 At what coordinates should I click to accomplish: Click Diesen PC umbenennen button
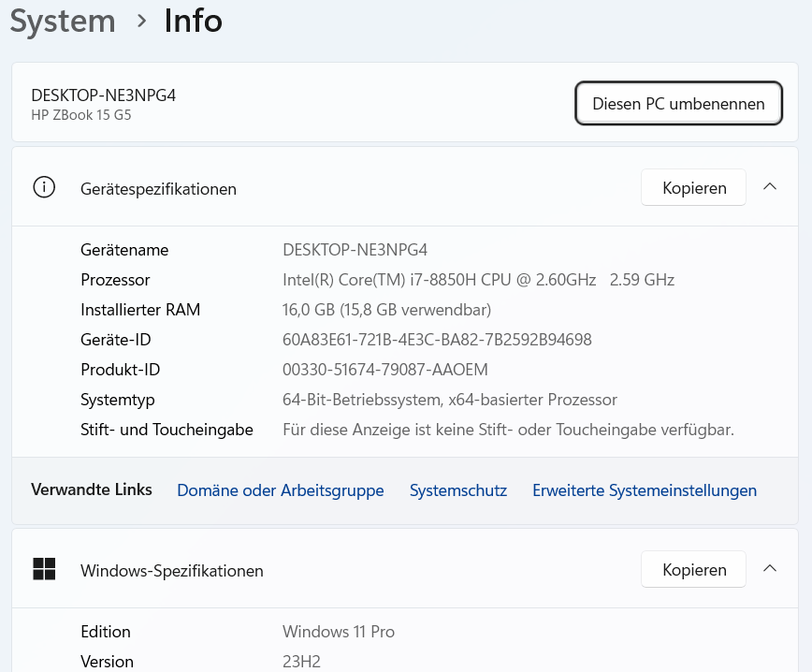(x=678, y=103)
